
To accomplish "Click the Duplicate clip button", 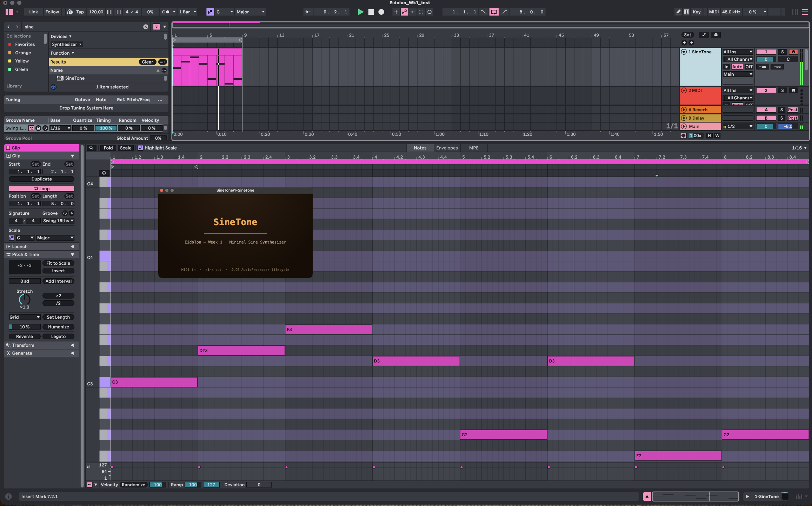I will (41, 179).
